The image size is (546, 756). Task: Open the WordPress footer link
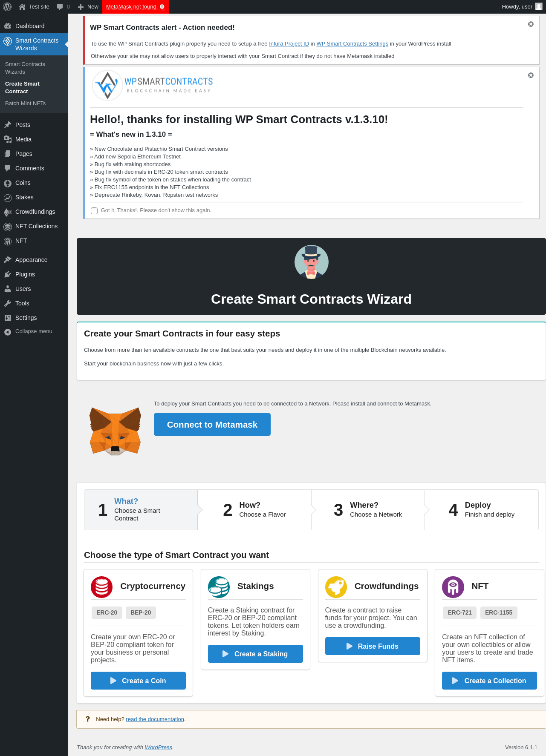tap(159, 747)
